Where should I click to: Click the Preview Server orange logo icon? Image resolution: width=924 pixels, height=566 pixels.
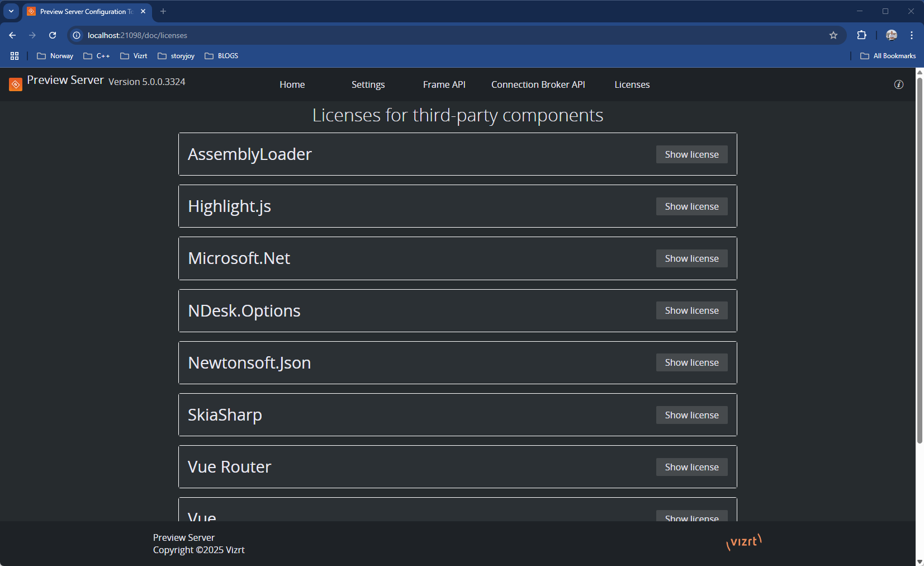point(16,84)
